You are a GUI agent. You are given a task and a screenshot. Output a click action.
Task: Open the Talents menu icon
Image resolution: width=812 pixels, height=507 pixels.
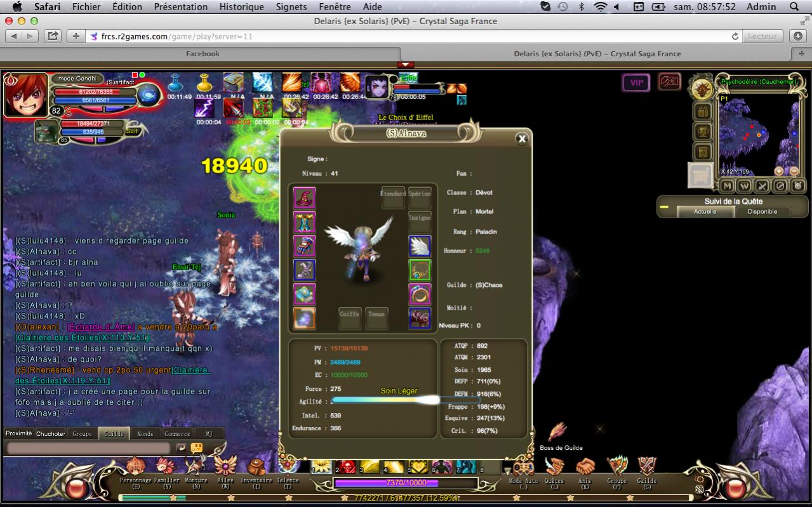(x=287, y=468)
